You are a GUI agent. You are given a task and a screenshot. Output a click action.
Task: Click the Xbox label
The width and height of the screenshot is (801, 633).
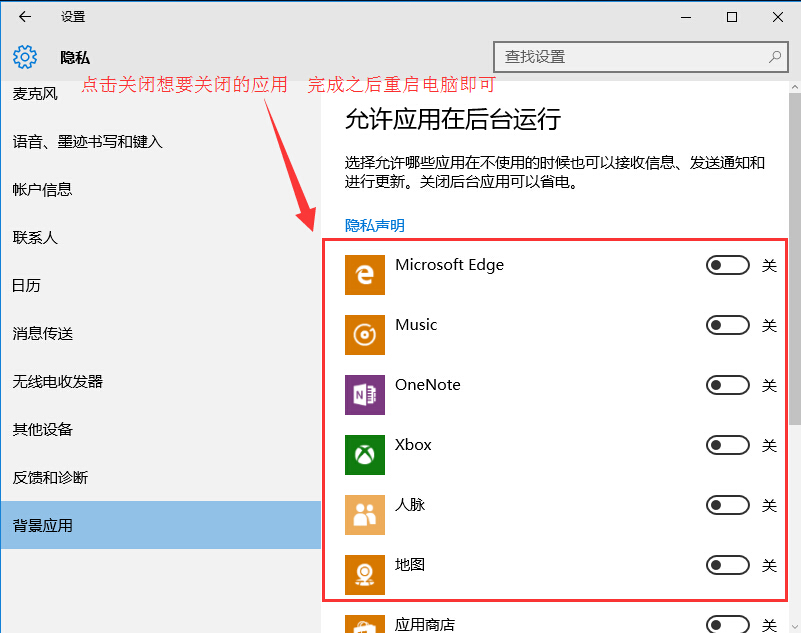point(413,445)
